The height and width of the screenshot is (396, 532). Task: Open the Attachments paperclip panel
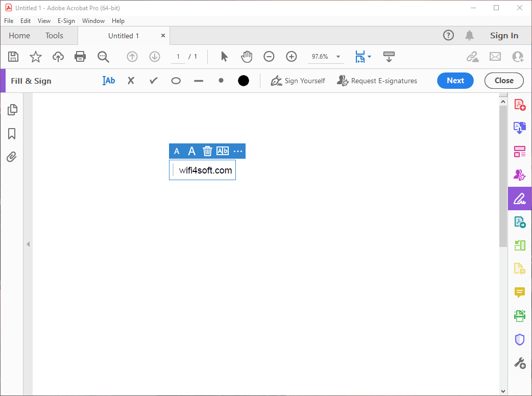pyautogui.click(x=12, y=157)
